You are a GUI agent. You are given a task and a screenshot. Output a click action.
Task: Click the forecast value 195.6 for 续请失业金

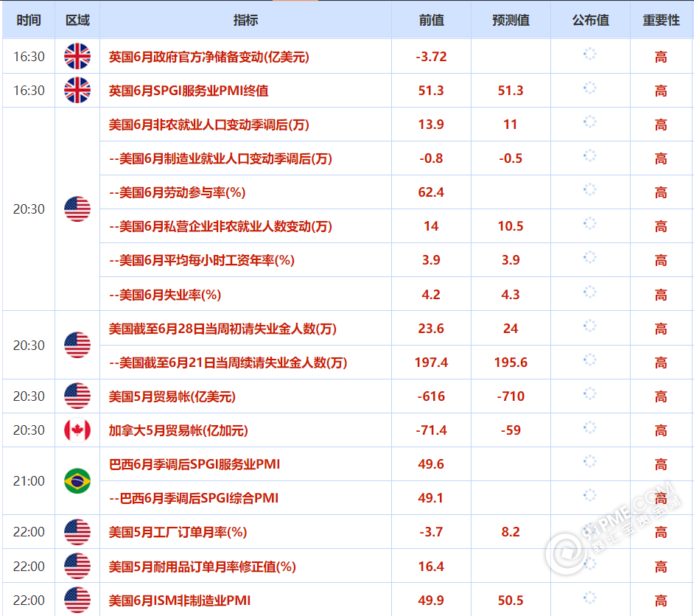pos(511,363)
